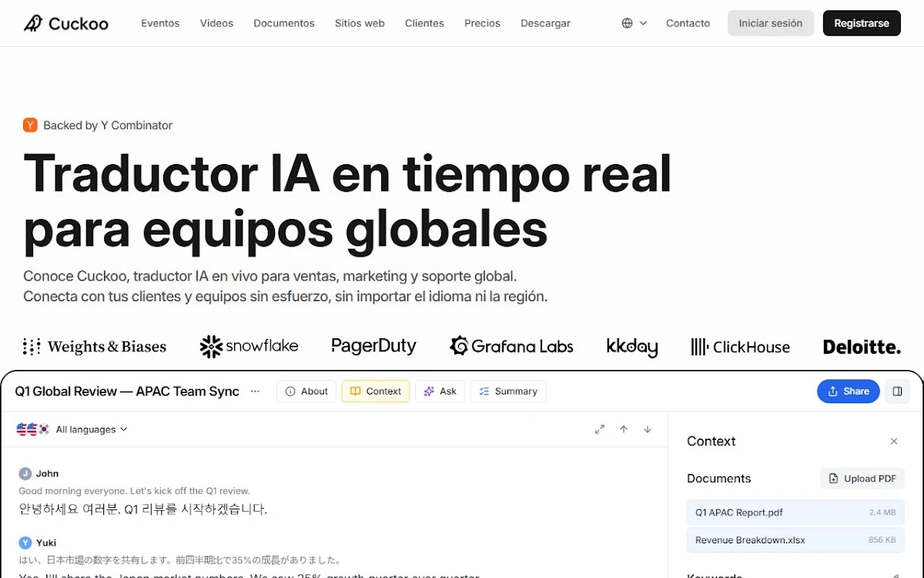Viewport: 924px width, 578px height.
Task: Click the Iniciar sesión button
Action: pyautogui.click(x=771, y=23)
